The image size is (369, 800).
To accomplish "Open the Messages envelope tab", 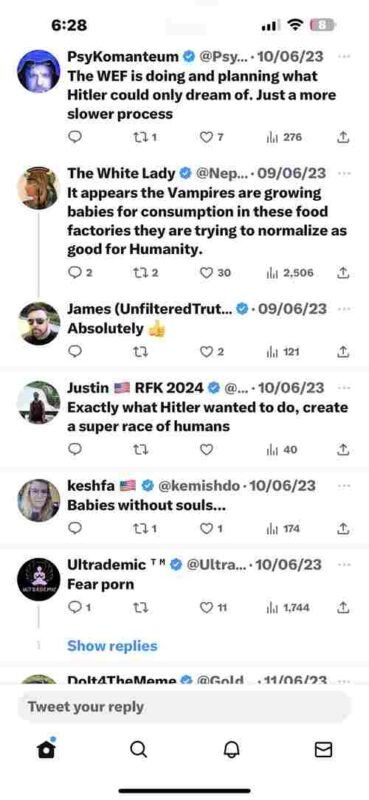I will pos(323,749).
